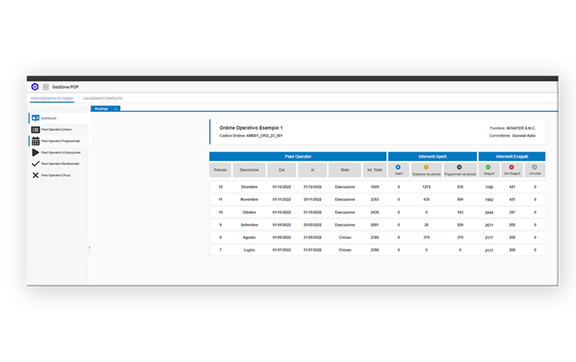Click the end date 30/09/2022

[x=313, y=225]
